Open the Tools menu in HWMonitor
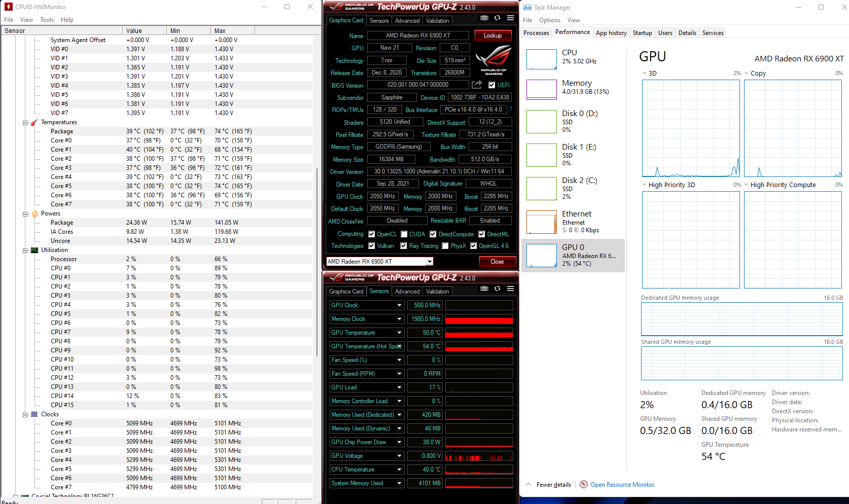Image resolution: width=849 pixels, height=504 pixels. point(47,20)
